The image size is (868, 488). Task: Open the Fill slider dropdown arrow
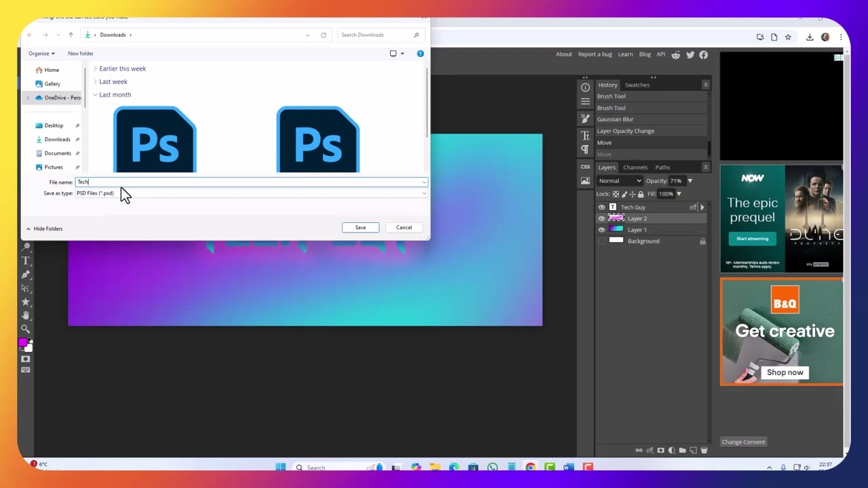[x=679, y=195]
